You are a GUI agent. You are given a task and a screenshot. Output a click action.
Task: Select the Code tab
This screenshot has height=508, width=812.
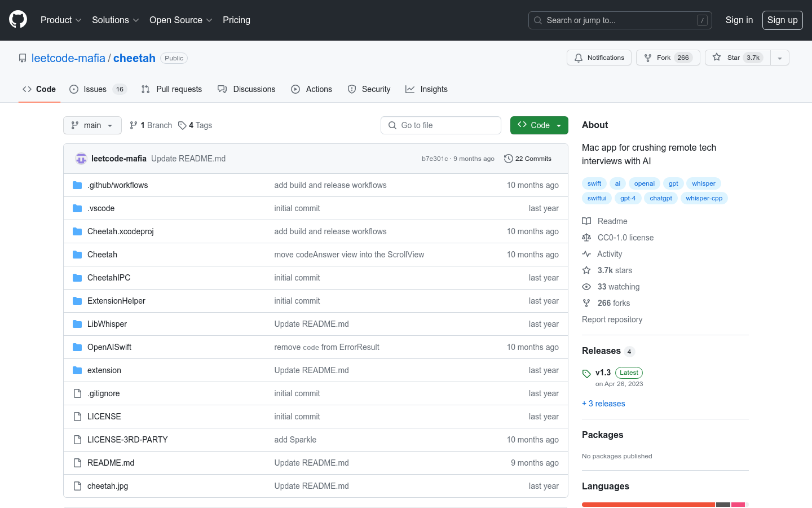(39, 89)
